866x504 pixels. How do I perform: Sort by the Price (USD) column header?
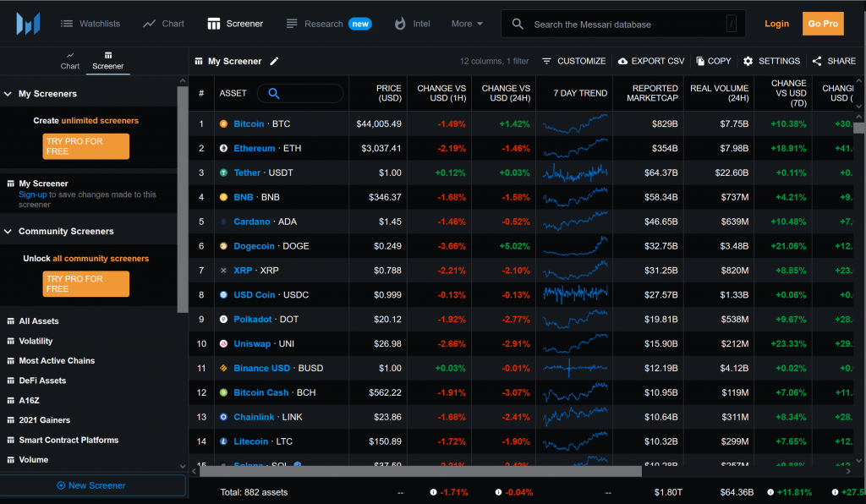click(389, 93)
